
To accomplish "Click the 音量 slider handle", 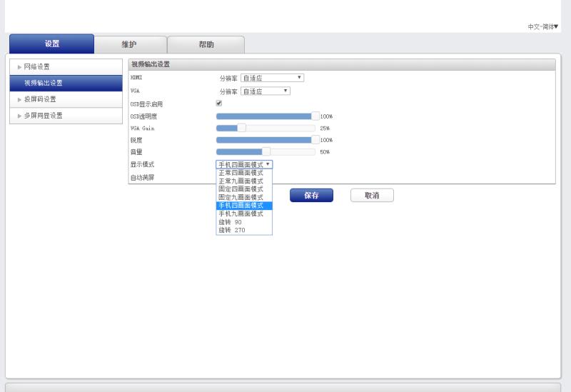I will tap(266, 151).
